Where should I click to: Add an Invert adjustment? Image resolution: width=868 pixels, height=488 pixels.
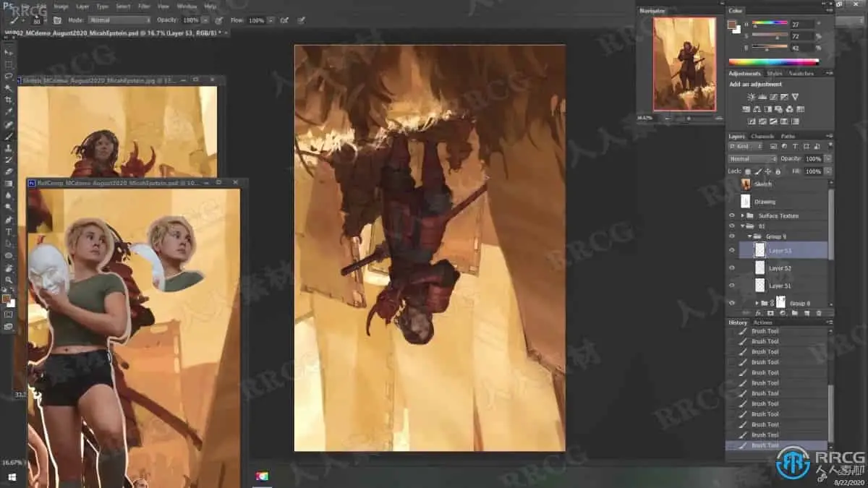click(x=752, y=121)
